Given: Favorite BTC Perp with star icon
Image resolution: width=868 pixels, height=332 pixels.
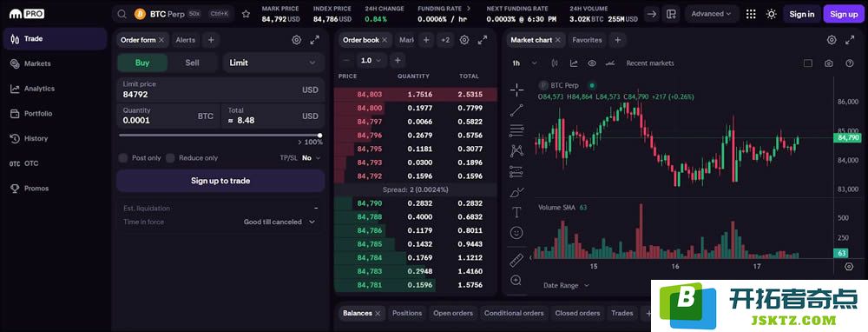Looking at the screenshot, I should pyautogui.click(x=246, y=14).
